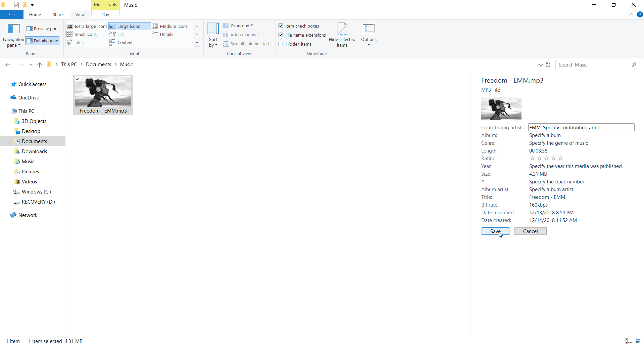Open the Sort by menu
This screenshot has height=345, width=644.
[x=213, y=35]
